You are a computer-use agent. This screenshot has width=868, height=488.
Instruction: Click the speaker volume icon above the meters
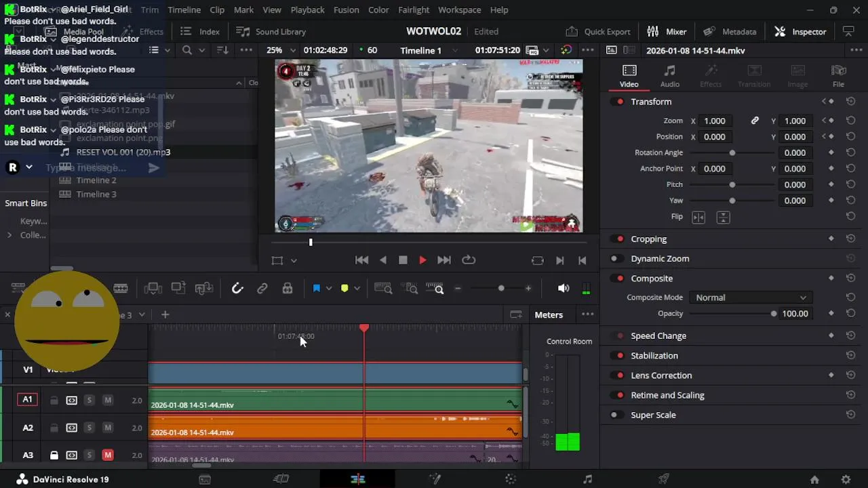pos(563,289)
